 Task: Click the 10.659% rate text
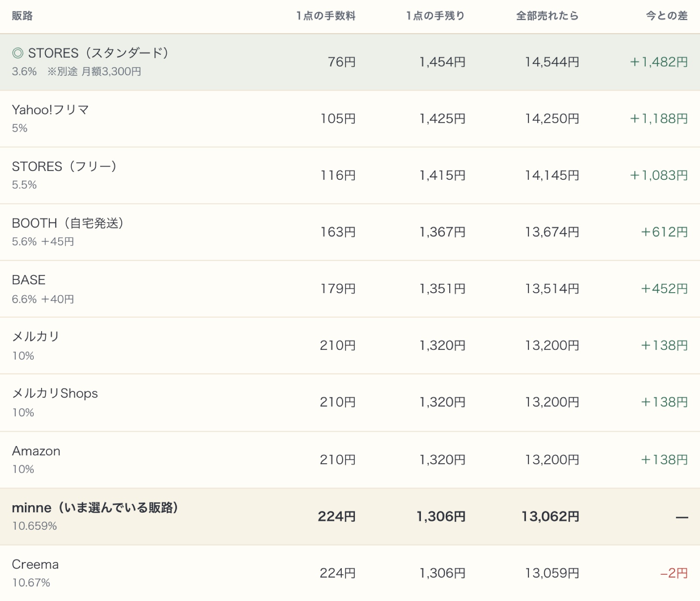(35, 526)
